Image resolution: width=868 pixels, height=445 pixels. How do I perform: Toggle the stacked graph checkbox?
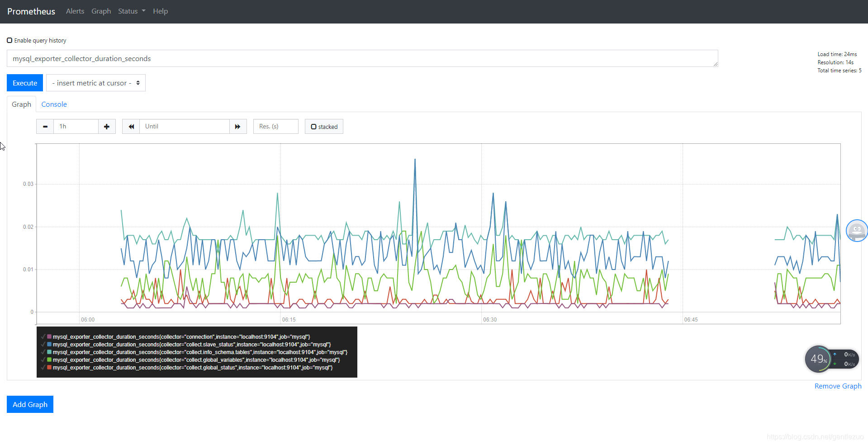[x=313, y=127]
